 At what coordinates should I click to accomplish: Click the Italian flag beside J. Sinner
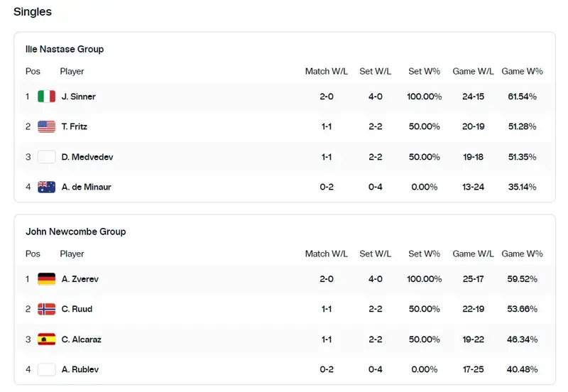[46, 97]
